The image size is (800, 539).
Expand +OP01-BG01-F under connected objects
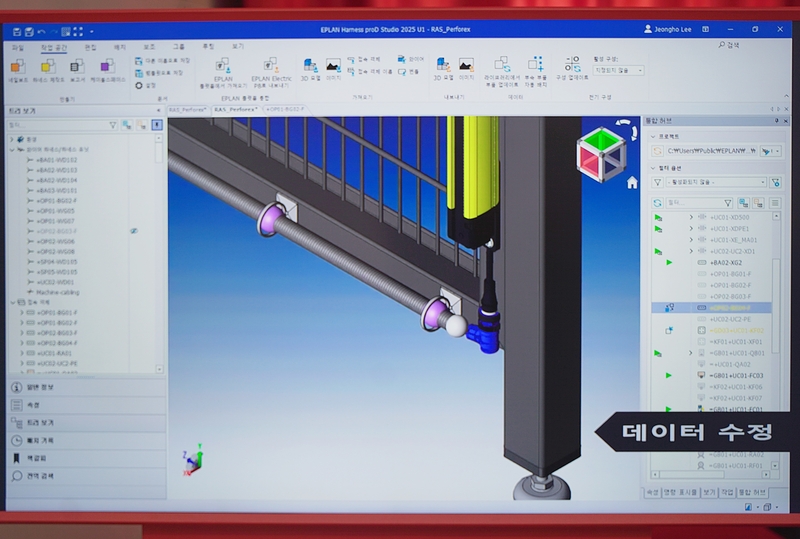tap(22, 313)
